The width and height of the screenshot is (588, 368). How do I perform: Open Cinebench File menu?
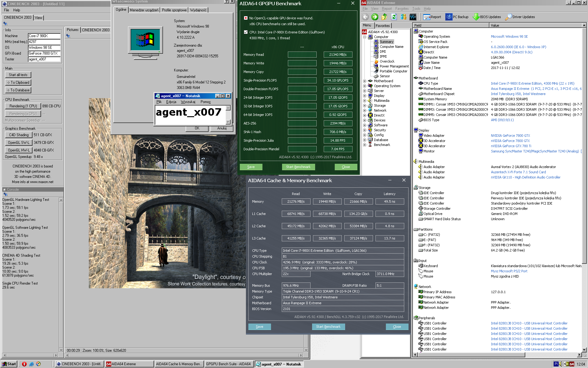coord(6,10)
